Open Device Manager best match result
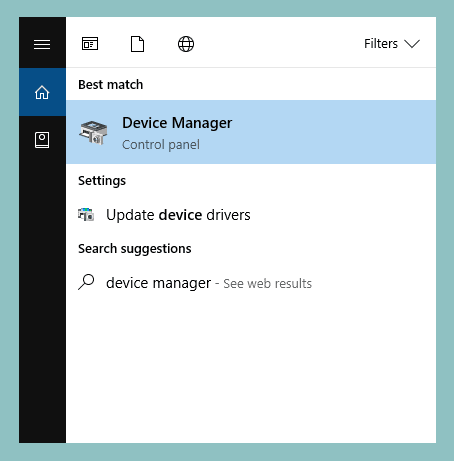454x461 pixels. [x=251, y=132]
